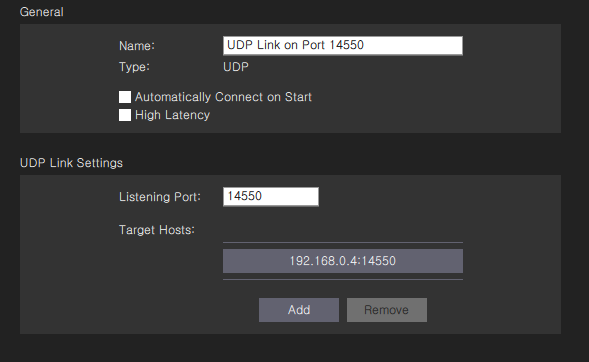Click the Listening Port label

click(160, 197)
